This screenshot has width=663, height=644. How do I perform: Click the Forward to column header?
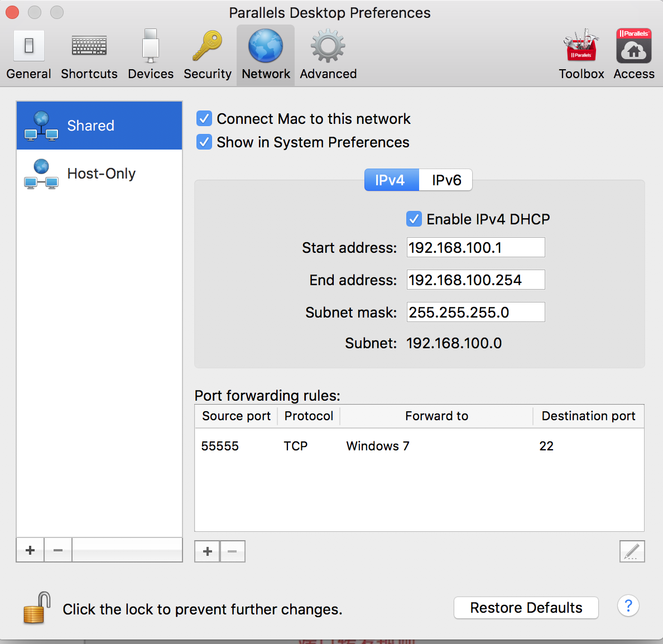[436, 416]
